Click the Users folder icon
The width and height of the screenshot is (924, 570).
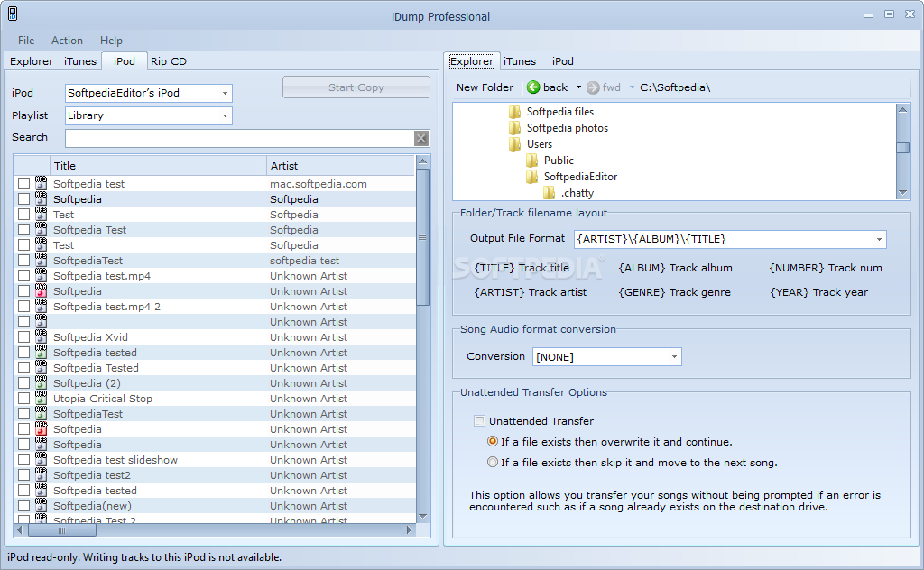coord(515,144)
